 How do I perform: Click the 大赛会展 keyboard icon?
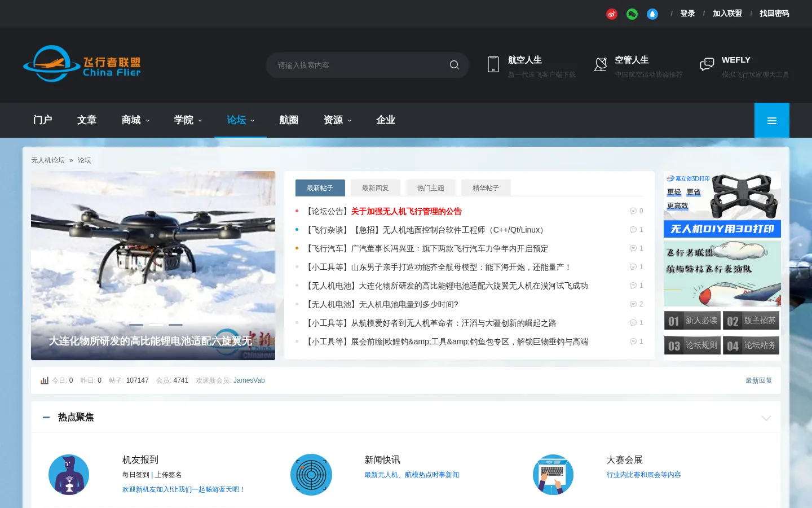(553, 475)
